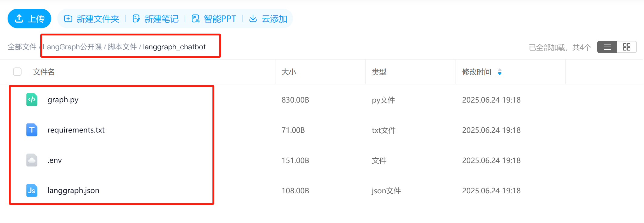Click the 修改时间 column header text
644x223 pixels.
coord(477,72)
